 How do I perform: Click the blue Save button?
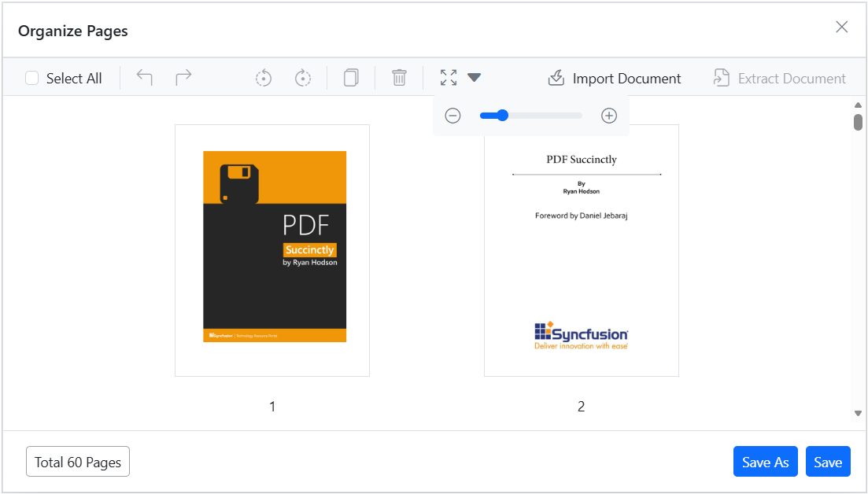pos(828,462)
